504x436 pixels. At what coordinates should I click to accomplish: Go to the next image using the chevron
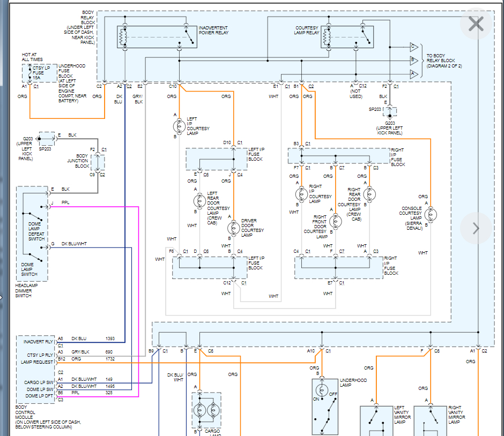pos(476,228)
